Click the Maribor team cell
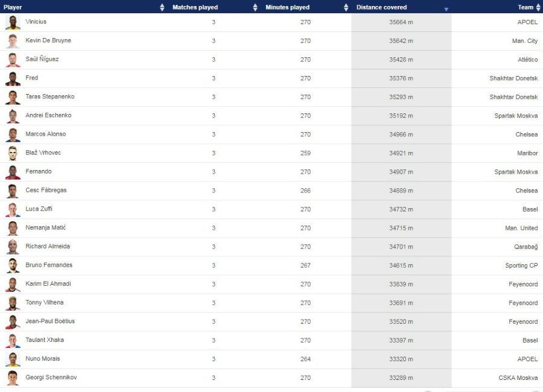The width and height of the screenshot is (543, 392). pyautogui.click(x=527, y=153)
